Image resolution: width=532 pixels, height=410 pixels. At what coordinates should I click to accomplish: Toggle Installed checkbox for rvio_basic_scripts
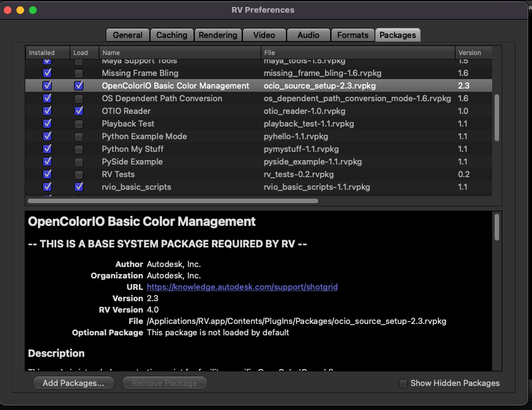(47, 187)
